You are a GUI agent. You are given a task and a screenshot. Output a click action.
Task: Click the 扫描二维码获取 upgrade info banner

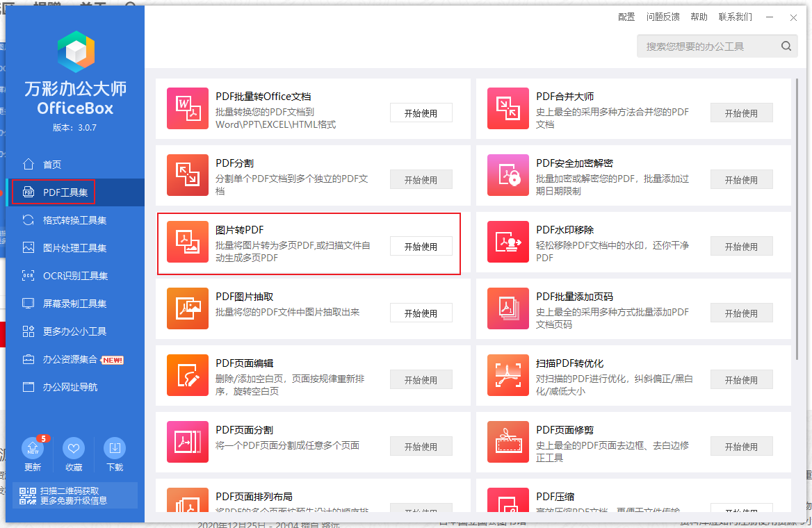(75, 496)
